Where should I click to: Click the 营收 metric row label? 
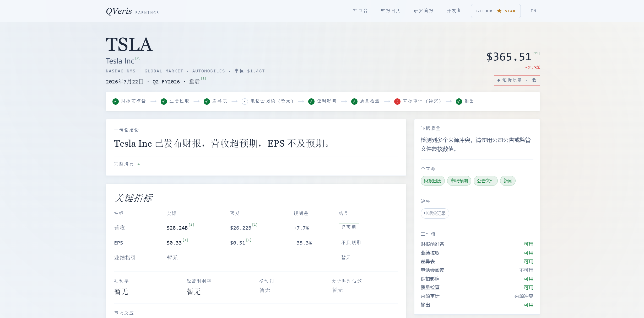point(120,227)
